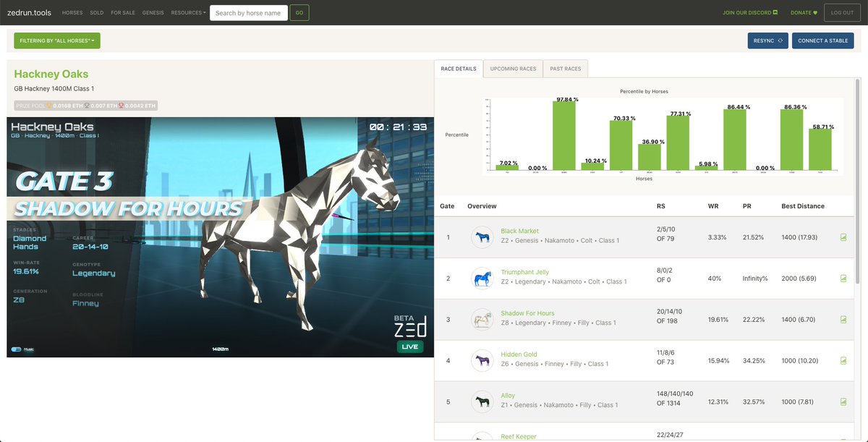Open Triumphant Jelly horse link

(524, 273)
